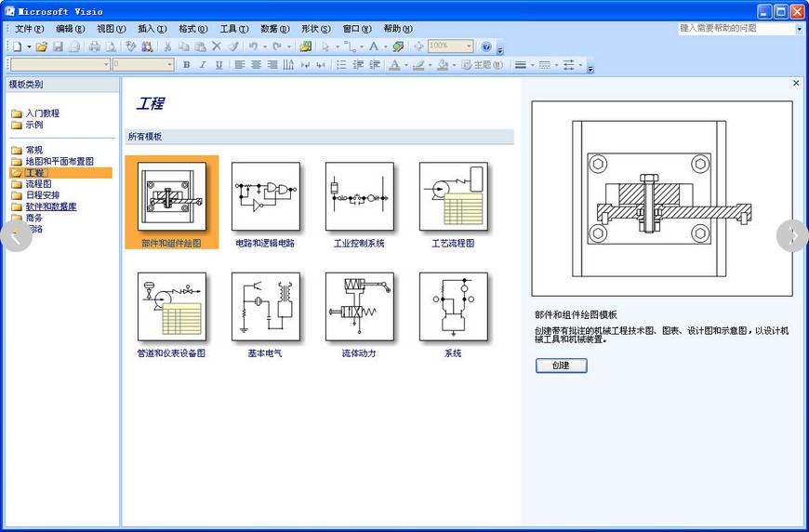Image resolution: width=809 pixels, height=532 pixels.
Task: Select the Connector tool icon
Action: point(349,47)
